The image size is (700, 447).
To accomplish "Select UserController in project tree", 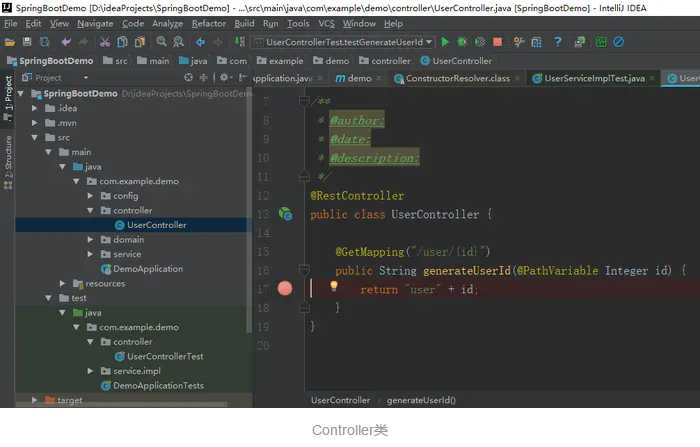I will (133, 225).
